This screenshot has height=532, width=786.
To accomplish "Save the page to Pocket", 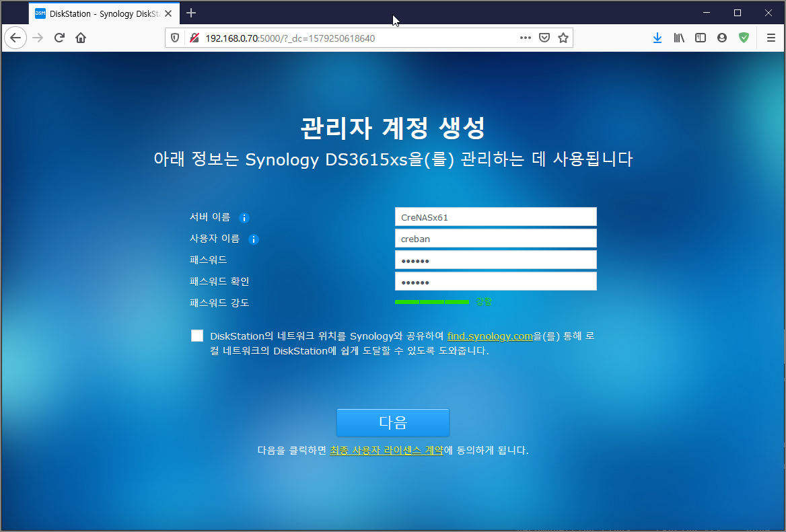I will click(544, 38).
